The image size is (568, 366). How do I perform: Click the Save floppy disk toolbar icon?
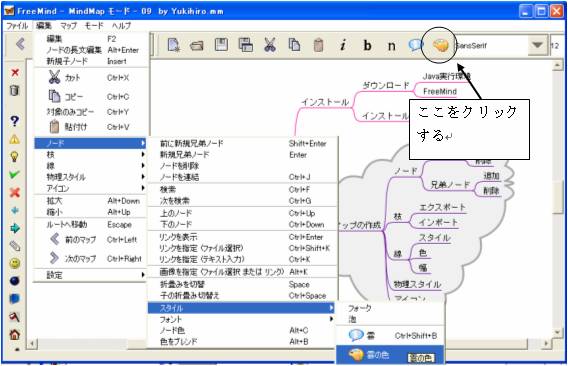pos(221,45)
